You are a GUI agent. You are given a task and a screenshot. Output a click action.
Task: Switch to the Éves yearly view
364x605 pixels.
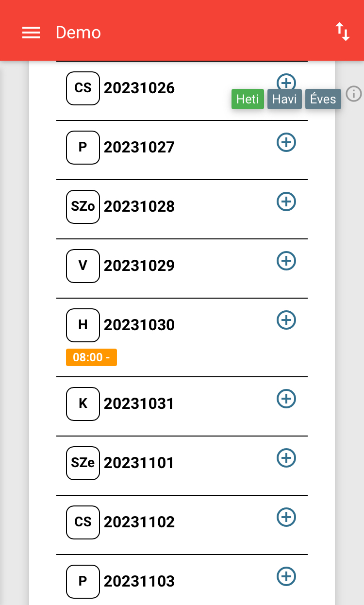click(323, 99)
